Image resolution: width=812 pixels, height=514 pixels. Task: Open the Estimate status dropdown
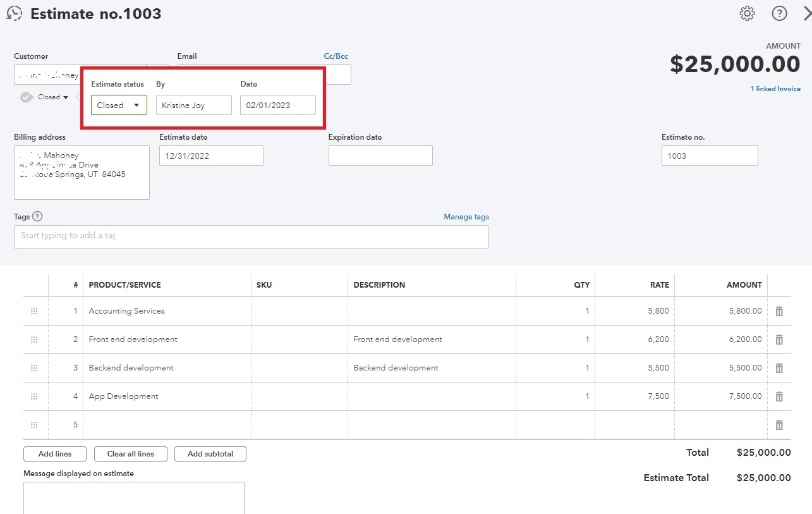click(x=119, y=105)
